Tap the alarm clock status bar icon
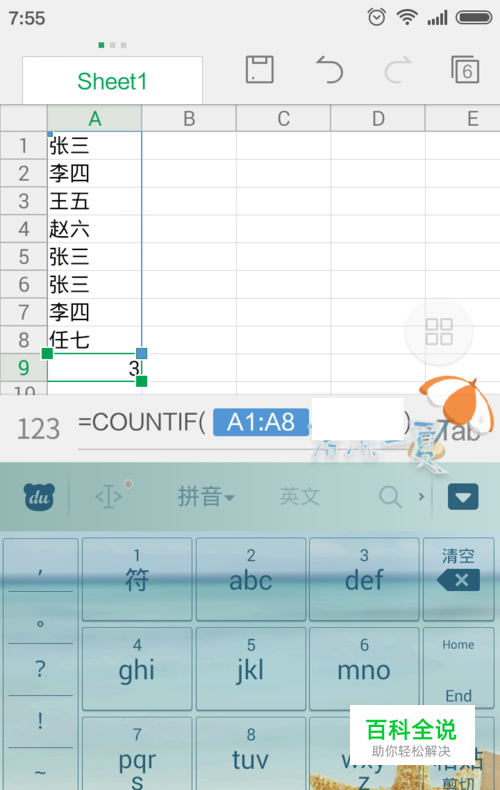The height and width of the screenshot is (790, 500). pos(377,18)
